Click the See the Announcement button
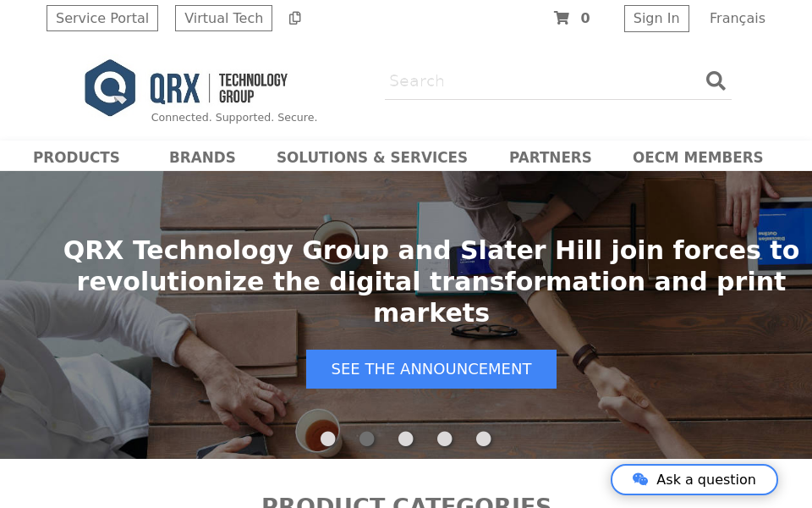Screen dimensions: 812x508 coord(431,369)
